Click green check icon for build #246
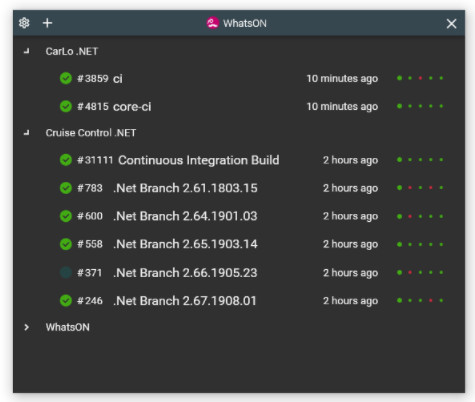The height and width of the screenshot is (402, 475). 66,301
